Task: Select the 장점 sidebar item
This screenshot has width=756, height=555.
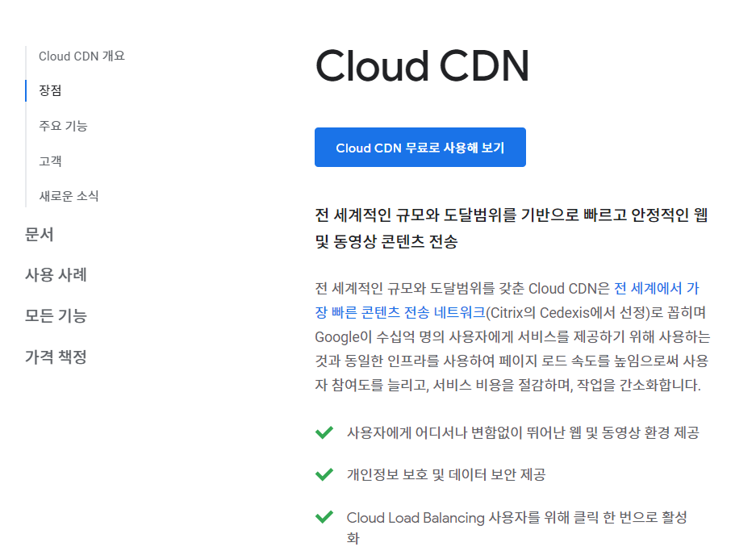Action: pos(50,90)
